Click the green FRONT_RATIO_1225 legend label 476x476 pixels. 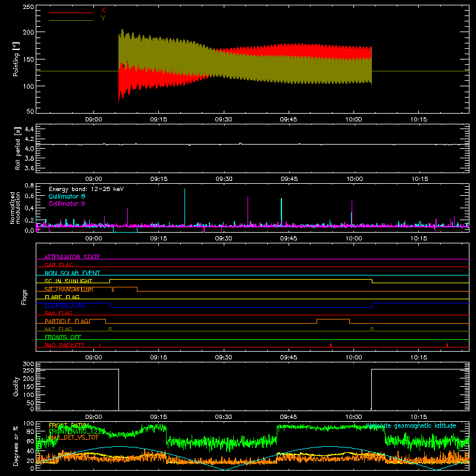(x=77, y=431)
